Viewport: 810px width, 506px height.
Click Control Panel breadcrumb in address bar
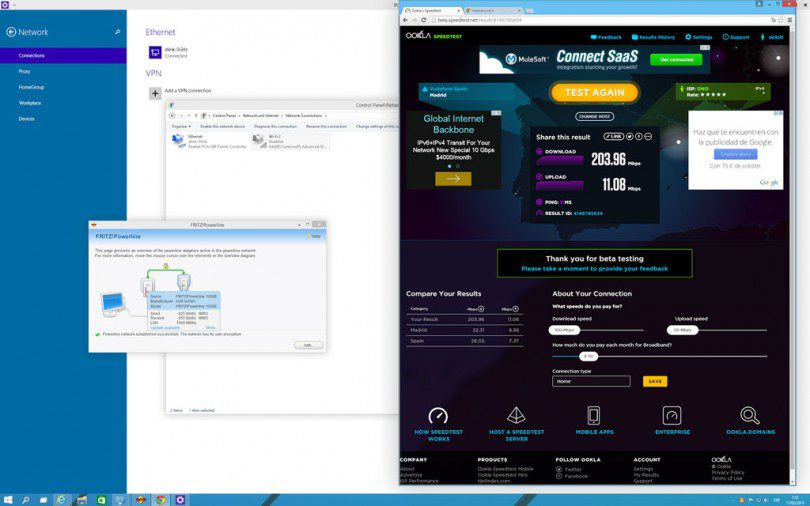pos(224,116)
